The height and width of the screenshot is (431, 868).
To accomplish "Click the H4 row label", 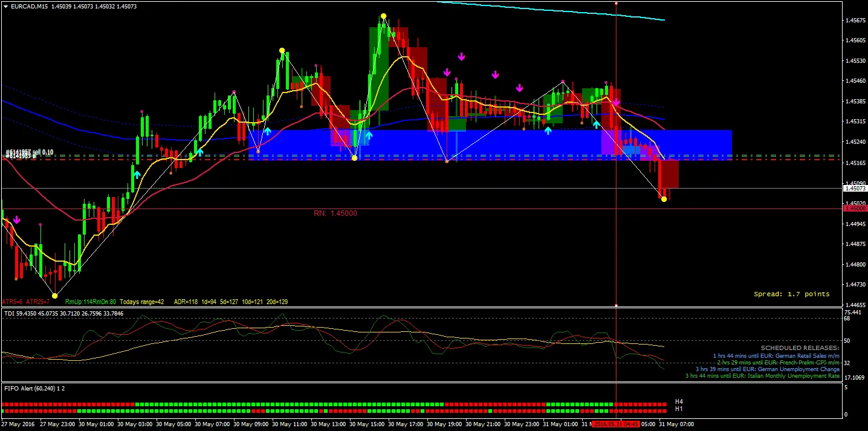I will tap(679, 401).
